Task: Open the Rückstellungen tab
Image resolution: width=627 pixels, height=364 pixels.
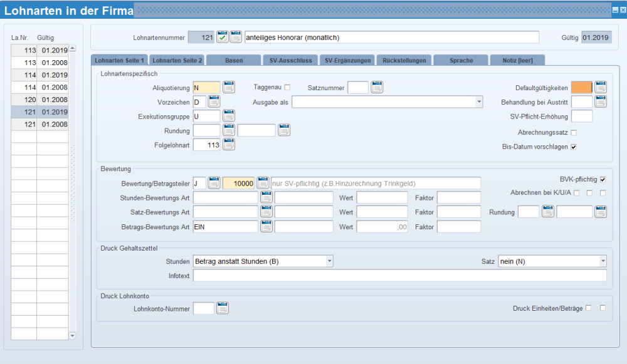Action: pos(404,60)
